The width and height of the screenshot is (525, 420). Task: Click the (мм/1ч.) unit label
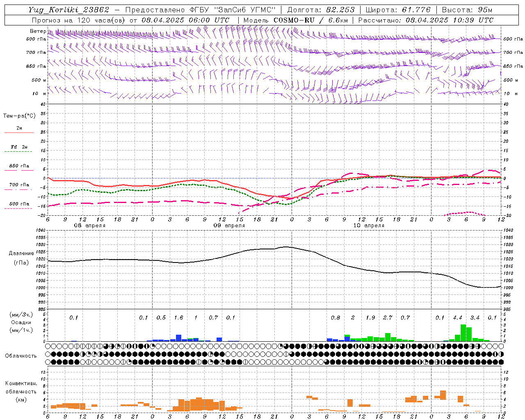(x=21, y=330)
